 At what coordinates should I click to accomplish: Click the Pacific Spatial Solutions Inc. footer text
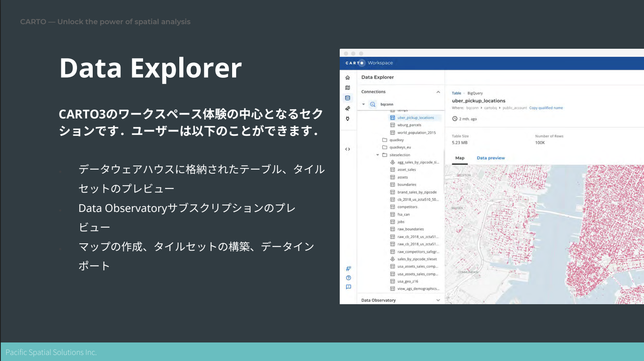pyautogui.click(x=51, y=352)
